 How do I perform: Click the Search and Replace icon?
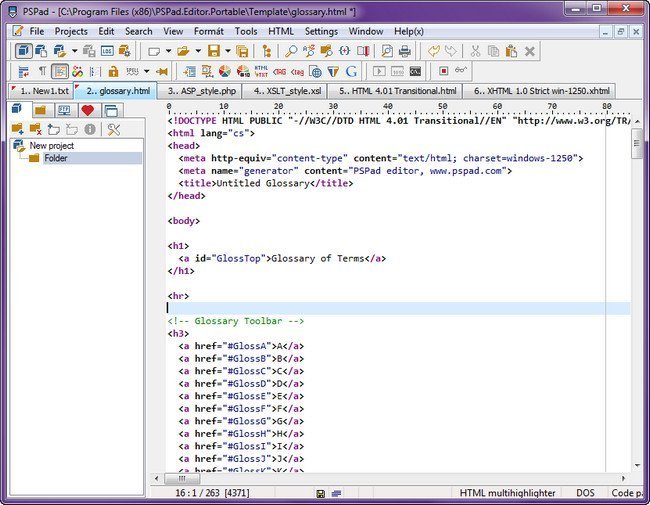[x=309, y=51]
